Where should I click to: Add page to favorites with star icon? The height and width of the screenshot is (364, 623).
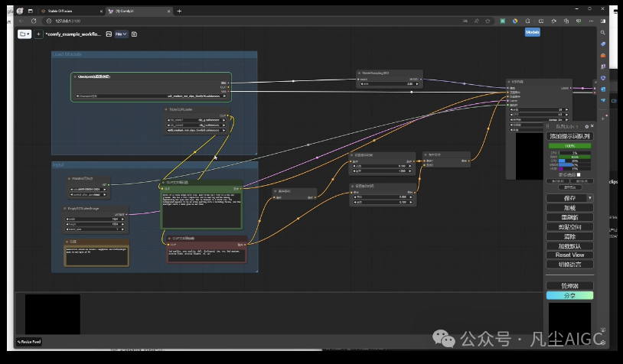pos(488,21)
